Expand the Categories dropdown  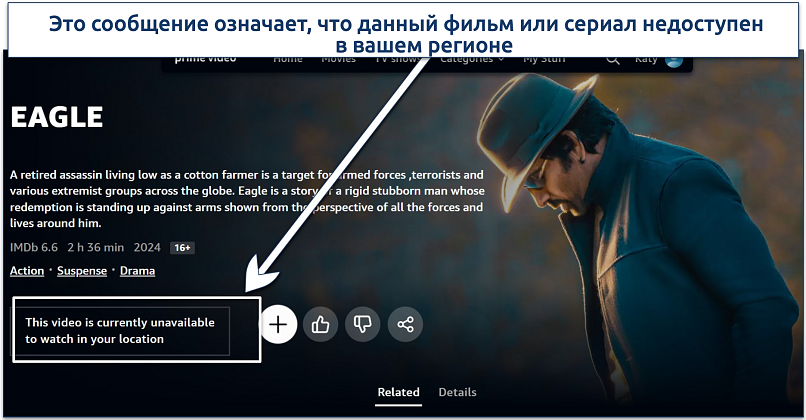(472, 60)
